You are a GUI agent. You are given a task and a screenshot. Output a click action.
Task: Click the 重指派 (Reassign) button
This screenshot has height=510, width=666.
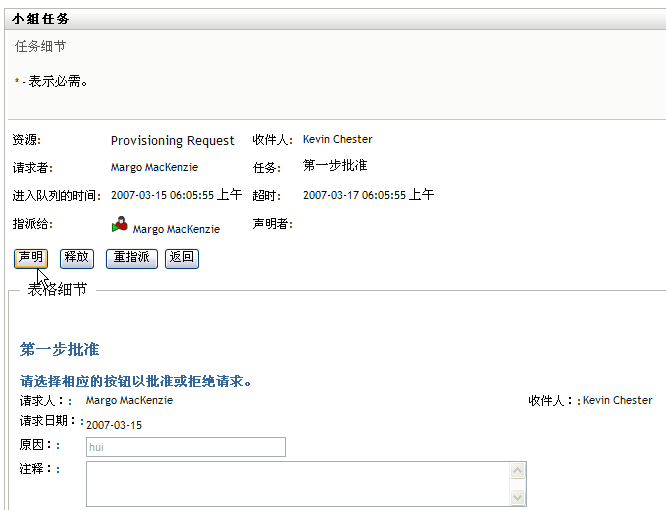point(132,259)
